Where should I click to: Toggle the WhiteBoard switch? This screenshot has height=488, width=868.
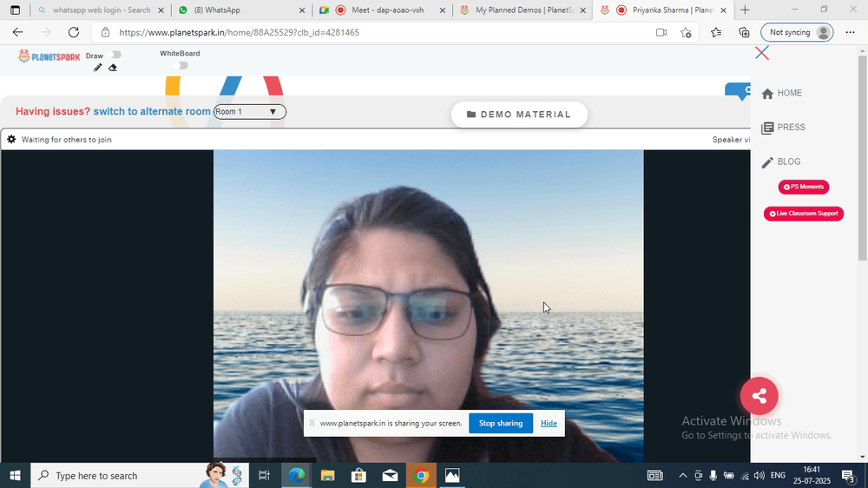(181, 65)
